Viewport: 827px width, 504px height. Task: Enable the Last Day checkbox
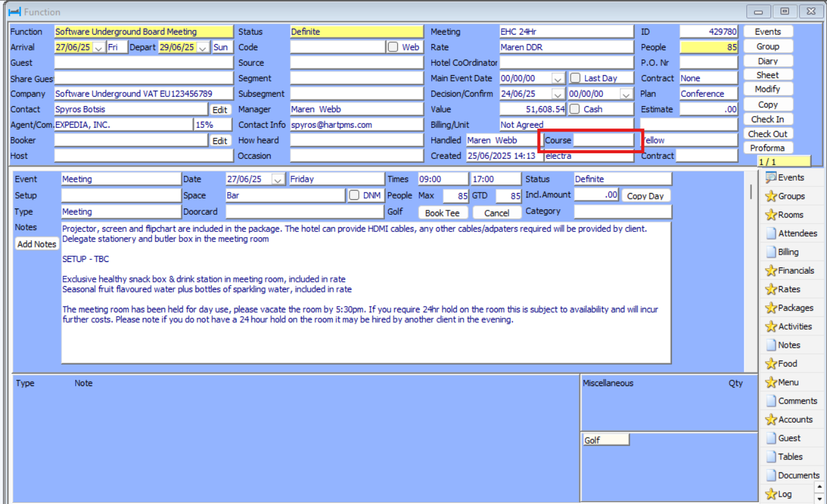click(576, 78)
